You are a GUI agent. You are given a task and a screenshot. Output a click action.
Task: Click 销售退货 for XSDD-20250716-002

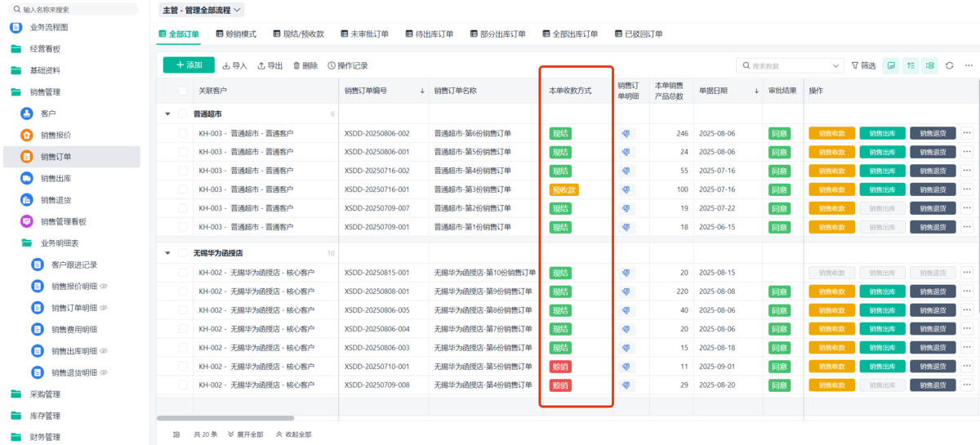pyautogui.click(x=933, y=171)
